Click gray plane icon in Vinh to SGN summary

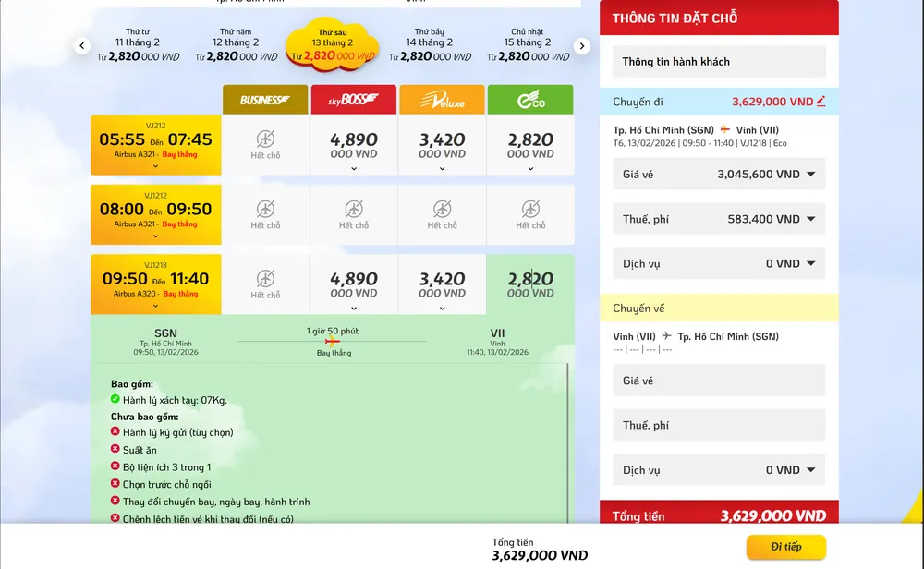pyautogui.click(x=666, y=335)
